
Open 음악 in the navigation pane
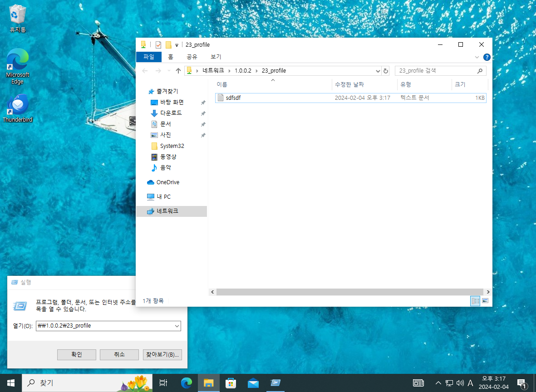[166, 168]
